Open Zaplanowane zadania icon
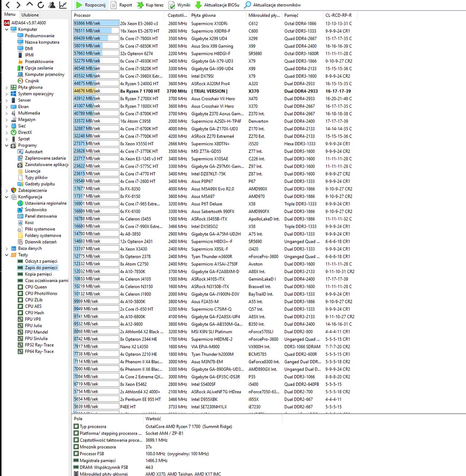Viewport: 466px width, 476px height. click(x=20, y=158)
